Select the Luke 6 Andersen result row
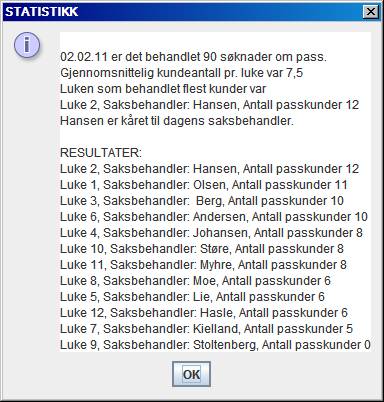The width and height of the screenshot is (384, 402). click(214, 217)
